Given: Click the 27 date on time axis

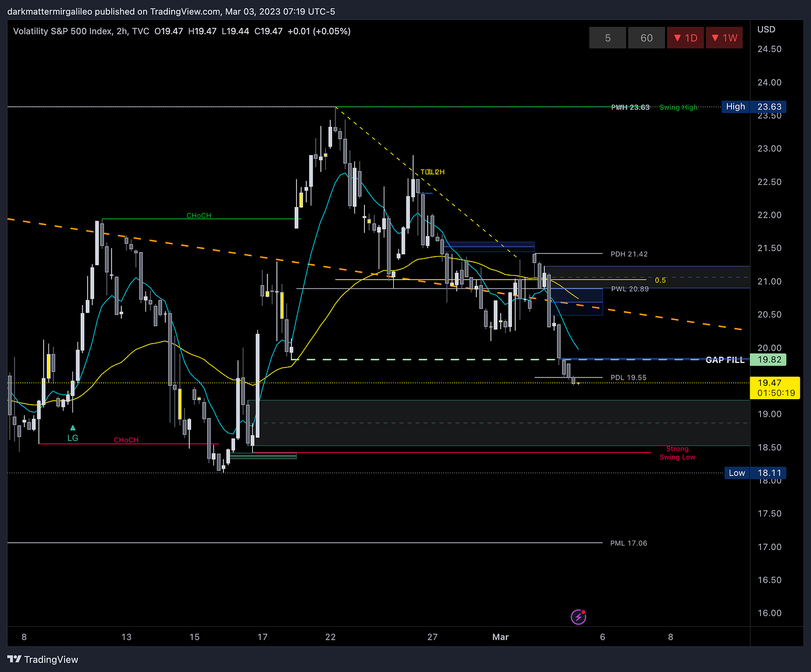Looking at the screenshot, I should (x=432, y=637).
